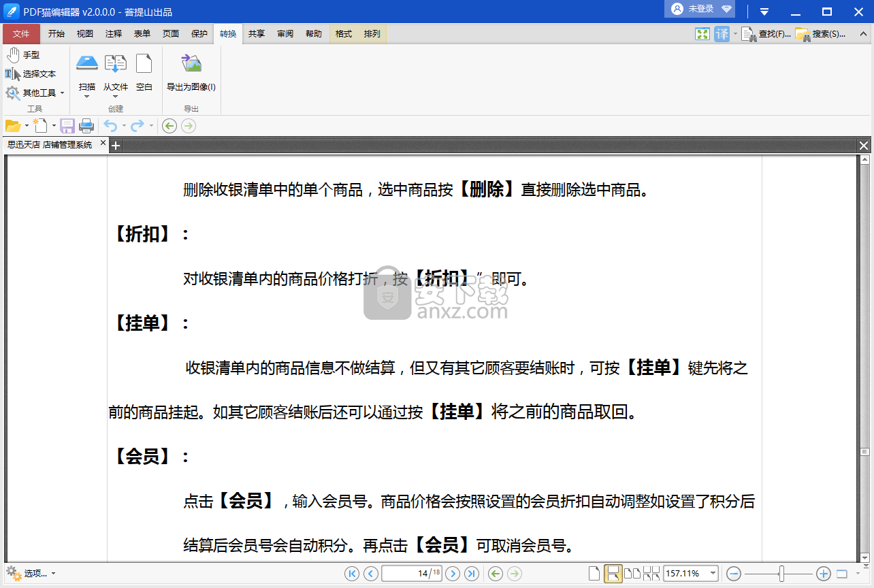The width and height of the screenshot is (874, 588).
Task: Open Search (搜索) tool
Action: coord(820,33)
